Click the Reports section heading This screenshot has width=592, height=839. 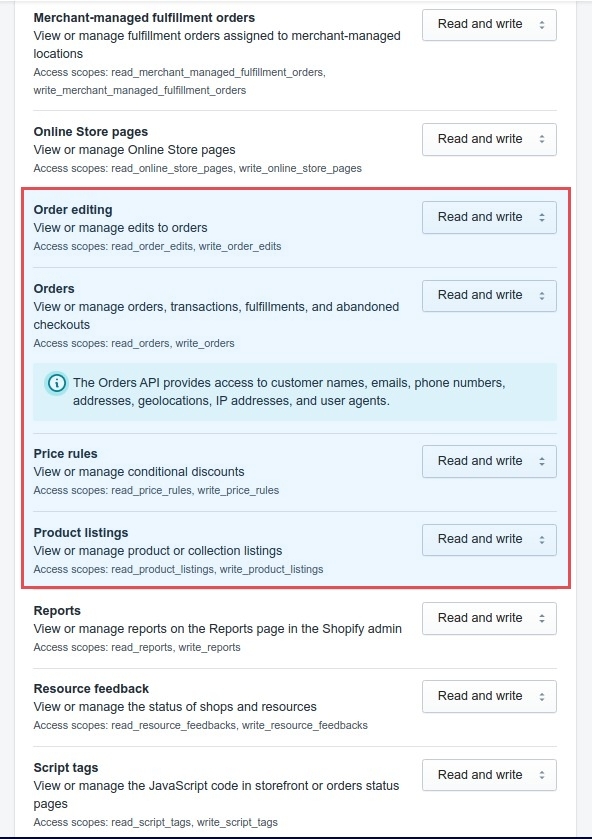[57, 611]
